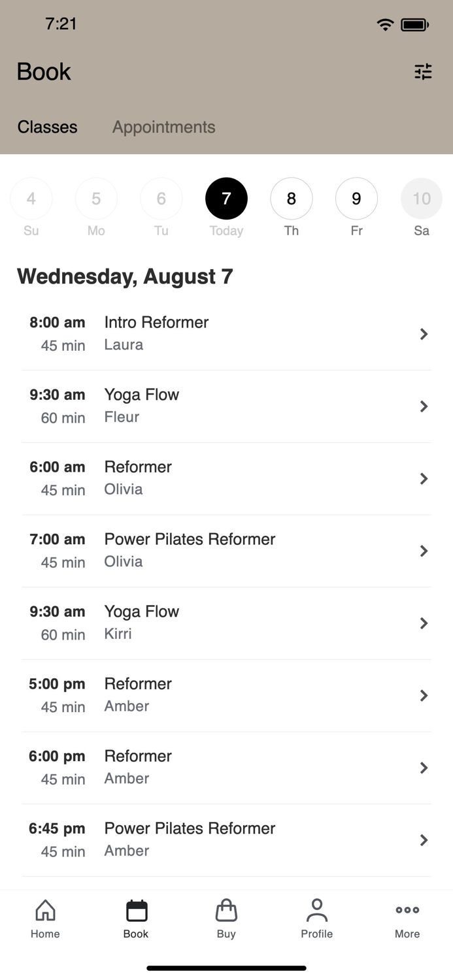Open the Wi-Fi status indicator

pos(385,24)
